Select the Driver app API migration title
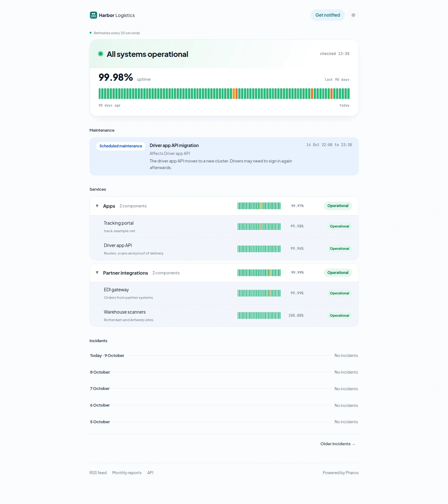This screenshot has height=504, width=448. 174,145
